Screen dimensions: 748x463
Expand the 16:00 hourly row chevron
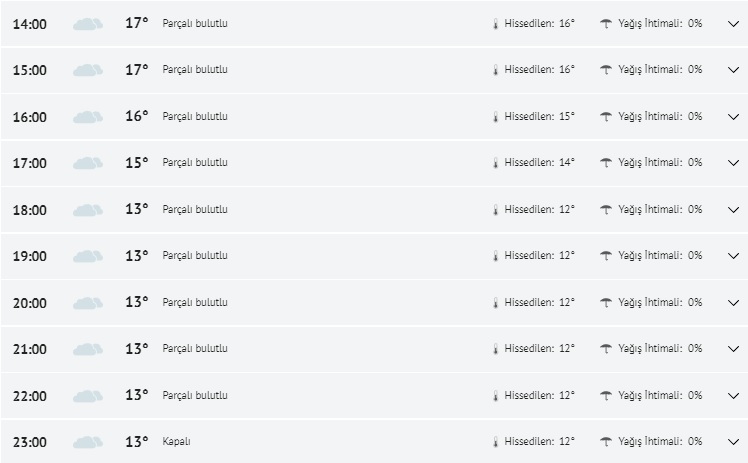[x=733, y=117]
